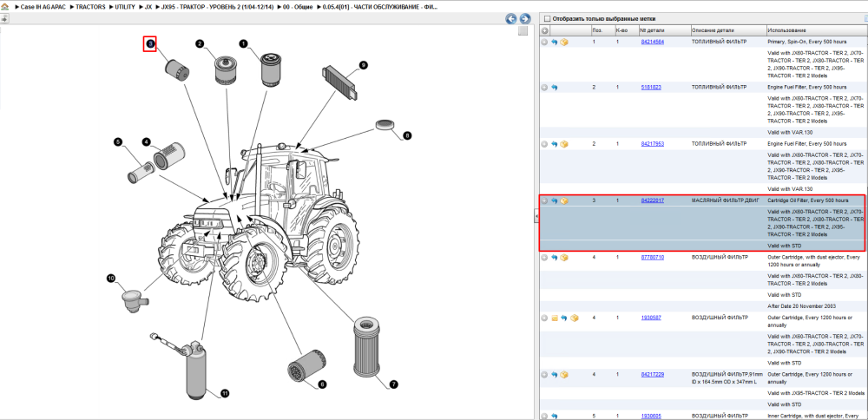Image resolution: width=868 pixels, height=420 pixels.
Task: Click the yellow box icon for part 84214564
Action: pyautogui.click(x=564, y=42)
